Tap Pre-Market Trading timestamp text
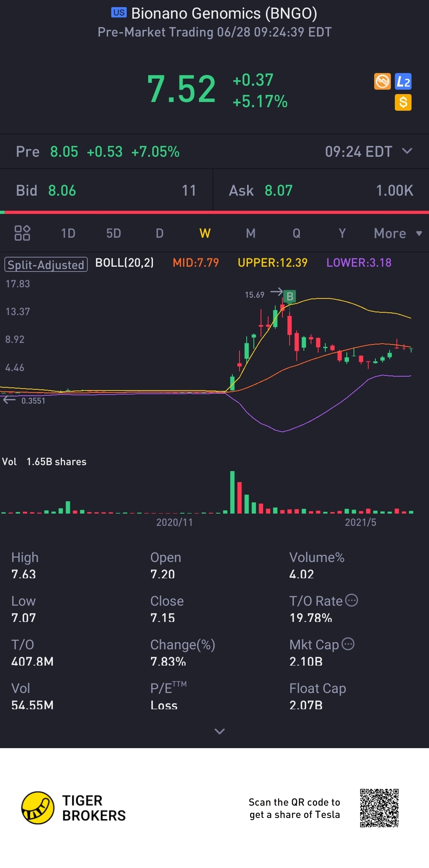This screenshot has width=429, height=868. click(x=214, y=32)
